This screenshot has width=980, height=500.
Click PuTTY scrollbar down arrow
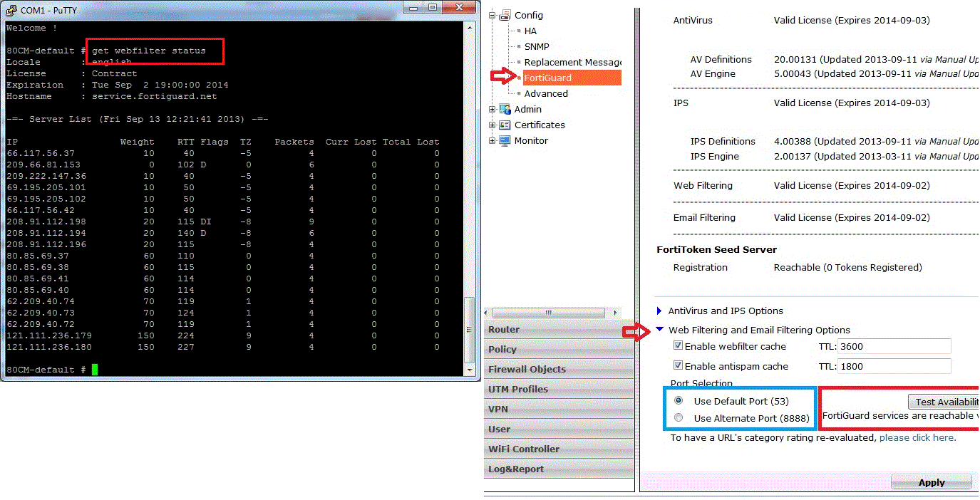click(468, 369)
